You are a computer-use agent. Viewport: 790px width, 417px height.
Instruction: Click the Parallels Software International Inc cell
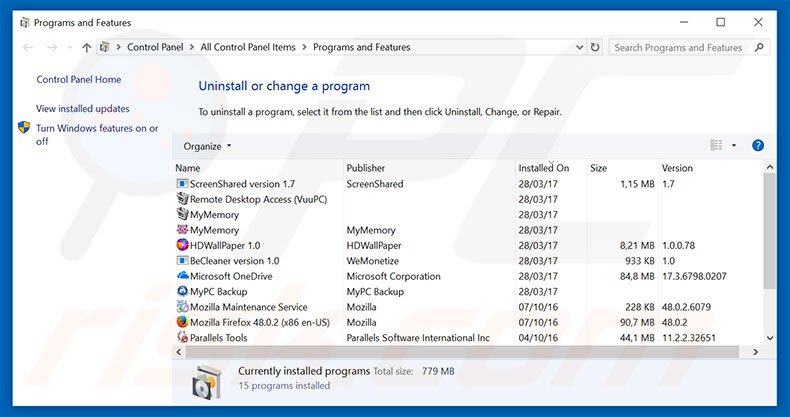418,337
